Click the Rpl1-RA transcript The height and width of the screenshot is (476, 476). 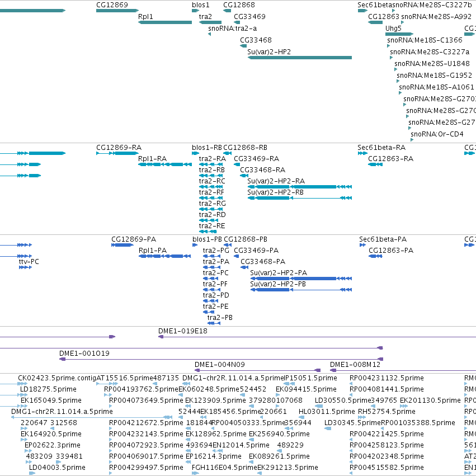[165, 164]
